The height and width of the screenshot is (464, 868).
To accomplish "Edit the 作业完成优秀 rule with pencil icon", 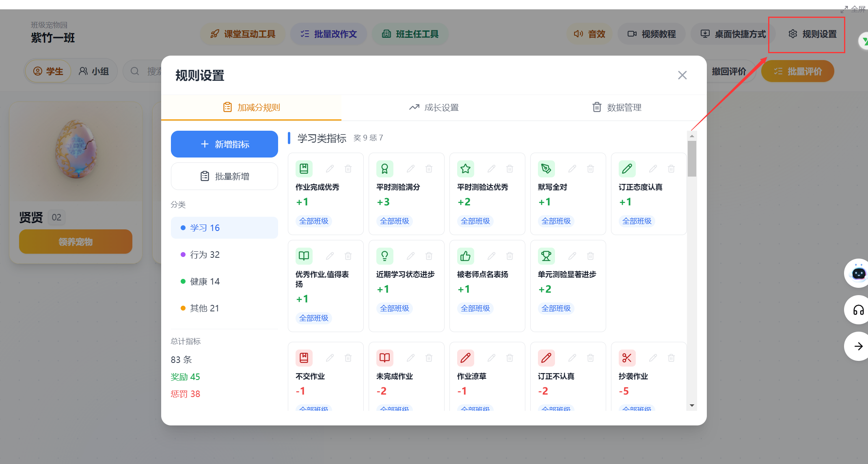I will pyautogui.click(x=330, y=168).
